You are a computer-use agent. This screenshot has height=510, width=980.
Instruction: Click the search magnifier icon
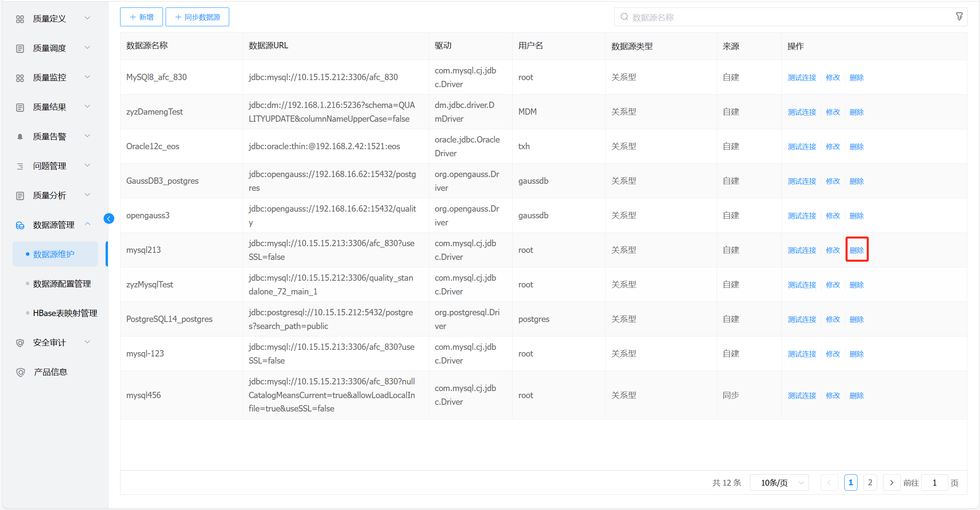click(624, 17)
